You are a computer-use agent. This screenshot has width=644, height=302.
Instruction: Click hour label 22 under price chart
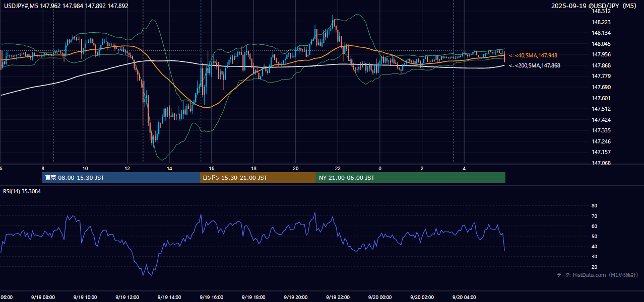pos(338,168)
